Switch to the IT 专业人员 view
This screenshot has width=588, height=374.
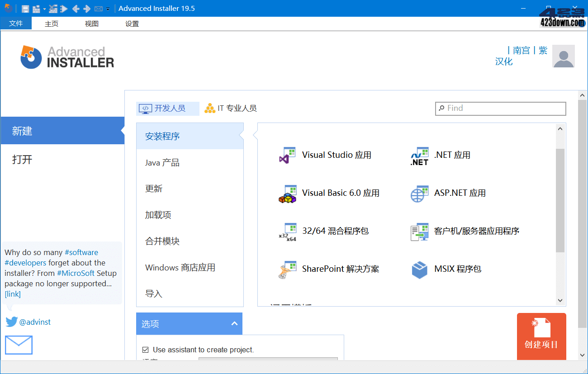tap(231, 108)
